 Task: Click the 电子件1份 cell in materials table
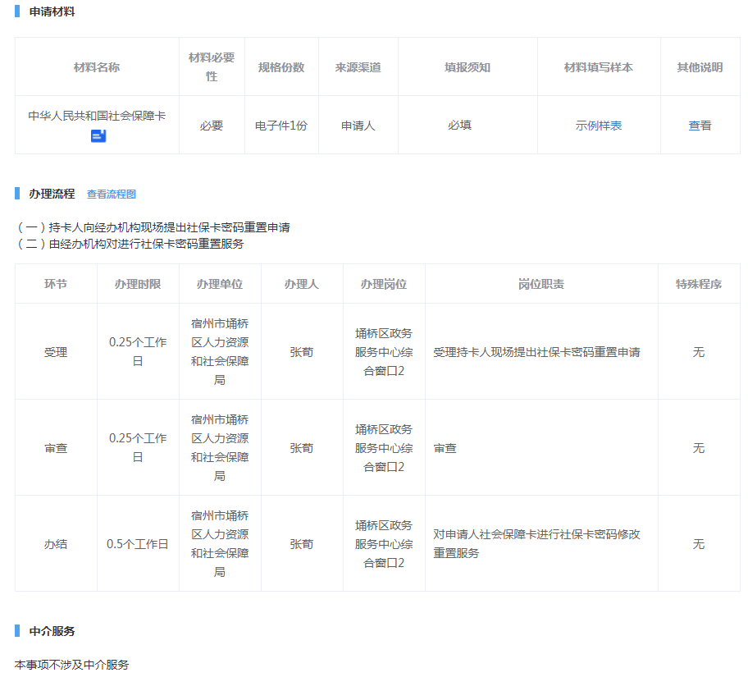(281, 126)
